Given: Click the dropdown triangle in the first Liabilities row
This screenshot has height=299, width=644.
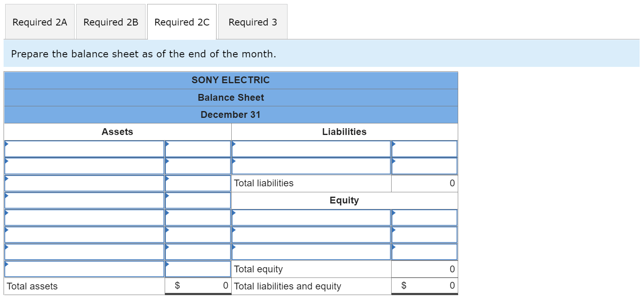Looking at the screenshot, I should point(234,144).
